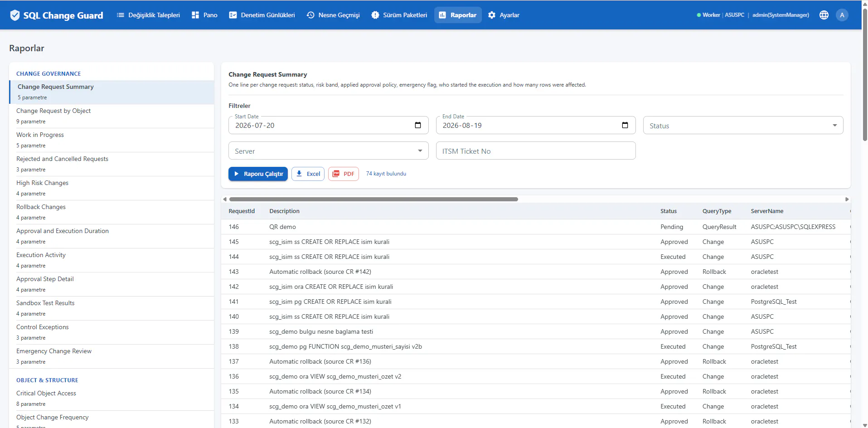Click request row 146 QR demo
This screenshot has width=868, height=428.
coord(536,227)
